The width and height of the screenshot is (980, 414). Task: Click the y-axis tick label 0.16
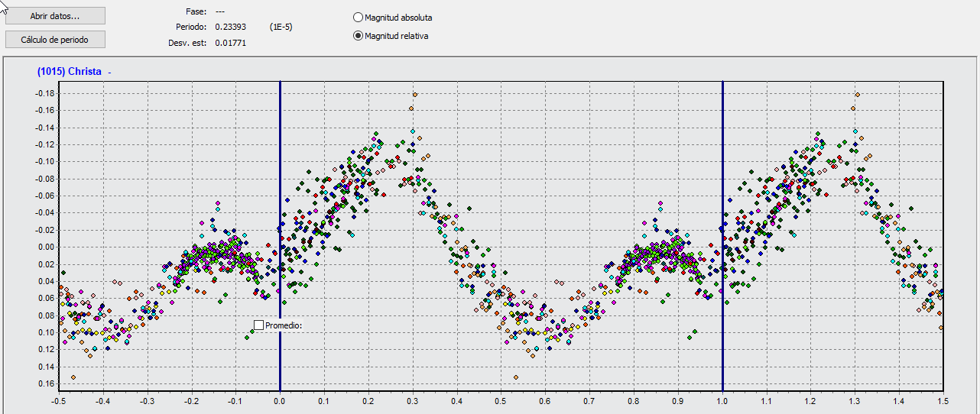click(47, 384)
